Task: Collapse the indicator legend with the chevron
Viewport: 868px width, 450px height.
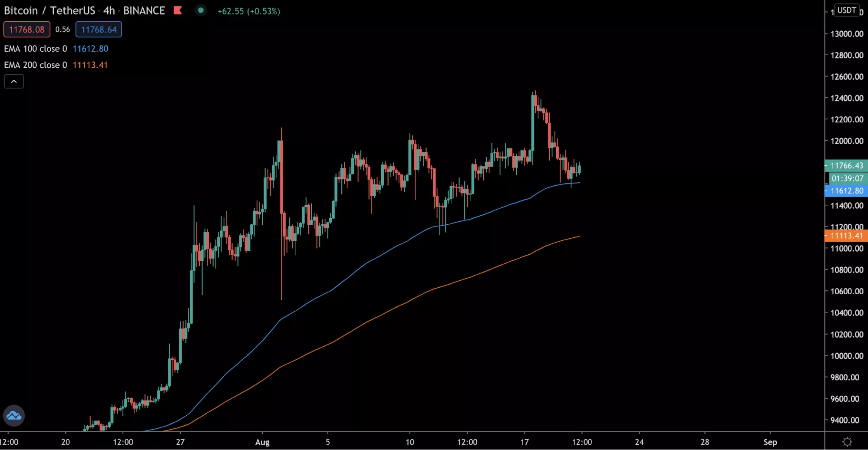Action: click(14, 82)
